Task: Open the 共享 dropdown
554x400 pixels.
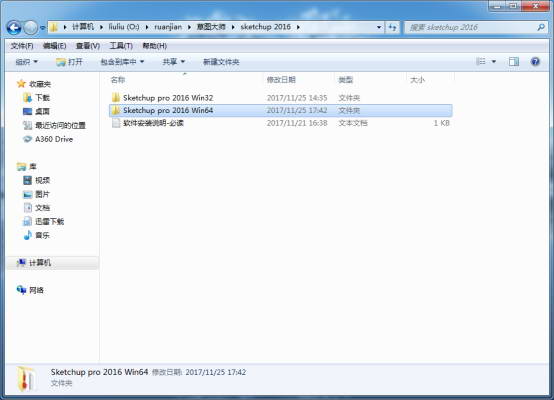Action: pos(173,62)
